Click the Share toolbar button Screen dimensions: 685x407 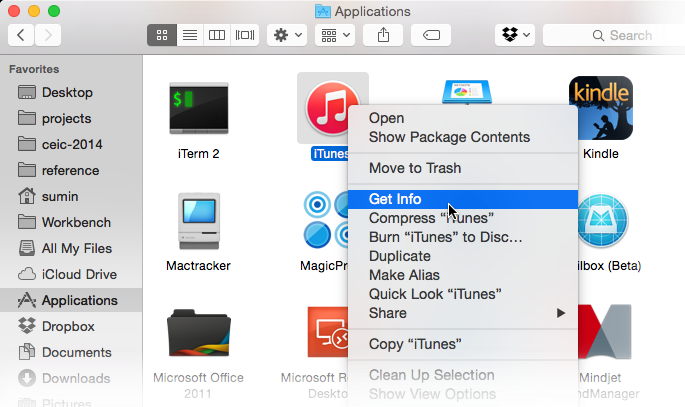pyautogui.click(x=383, y=35)
